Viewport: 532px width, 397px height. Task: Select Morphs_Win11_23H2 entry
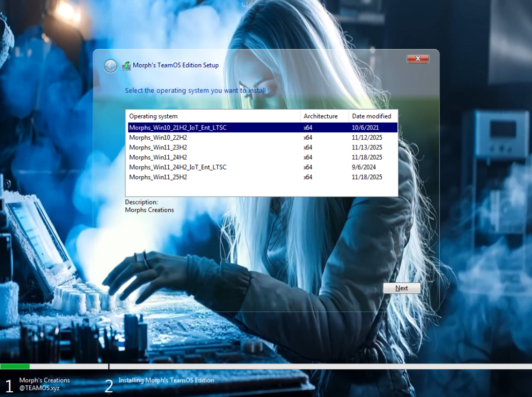263,147
